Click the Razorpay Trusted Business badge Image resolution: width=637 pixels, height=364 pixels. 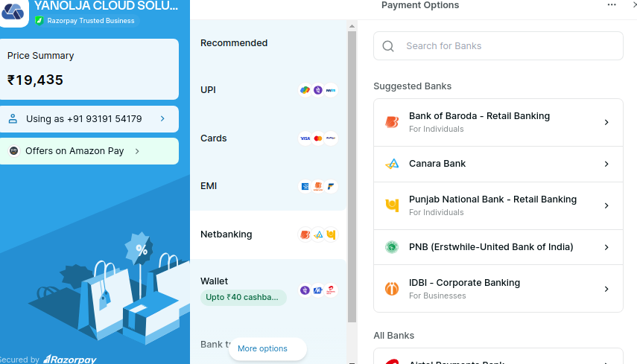pyautogui.click(x=85, y=21)
